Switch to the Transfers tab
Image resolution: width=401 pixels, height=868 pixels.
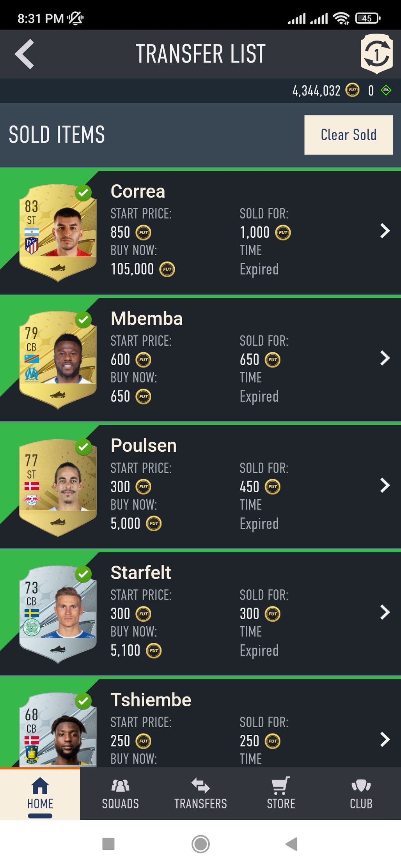tap(200, 794)
